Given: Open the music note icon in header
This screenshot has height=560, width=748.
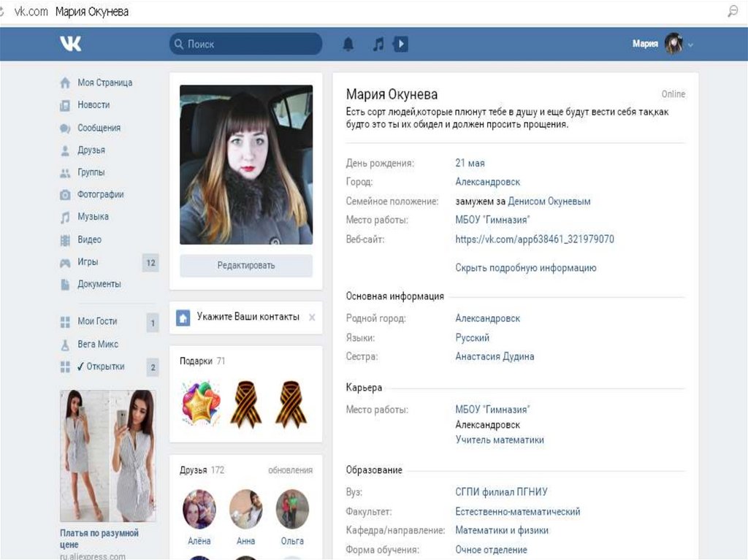Looking at the screenshot, I should click(378, 45).
